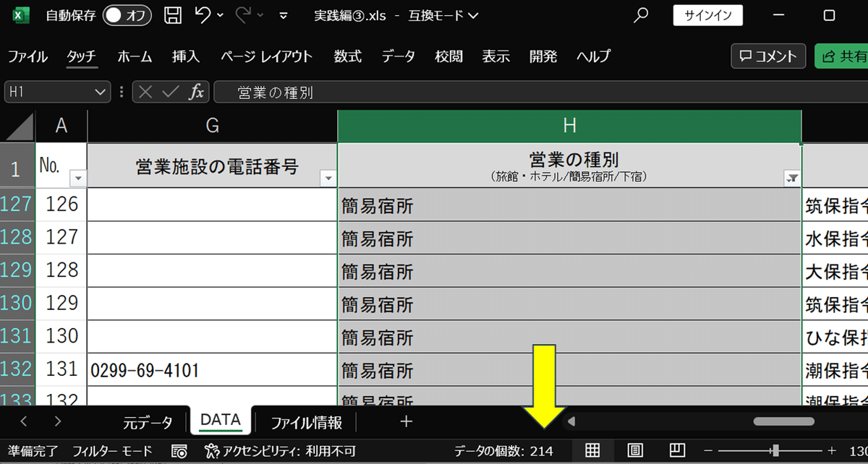Select column G header
Screen dimensions: 868x464
click(x=212, y=126)
